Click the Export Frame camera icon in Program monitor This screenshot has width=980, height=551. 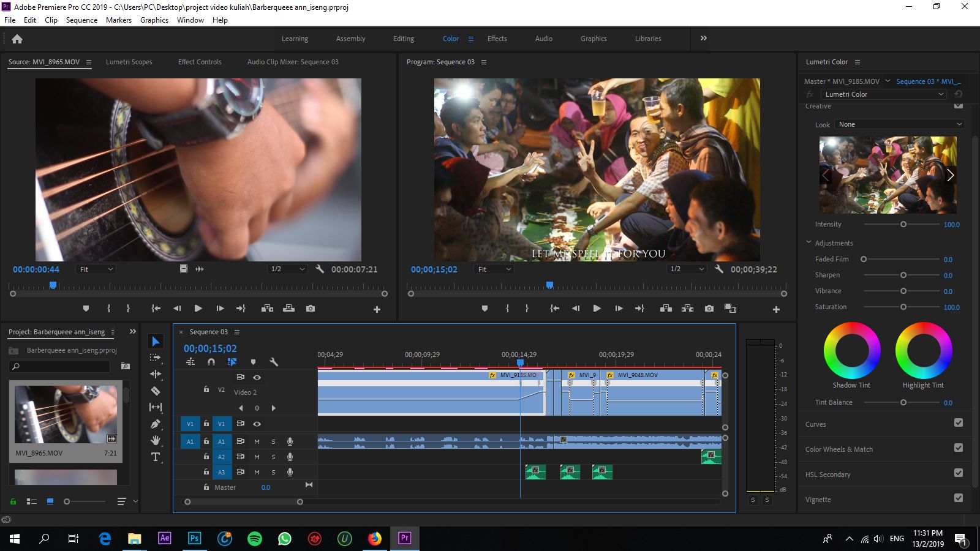pos(709,309)
